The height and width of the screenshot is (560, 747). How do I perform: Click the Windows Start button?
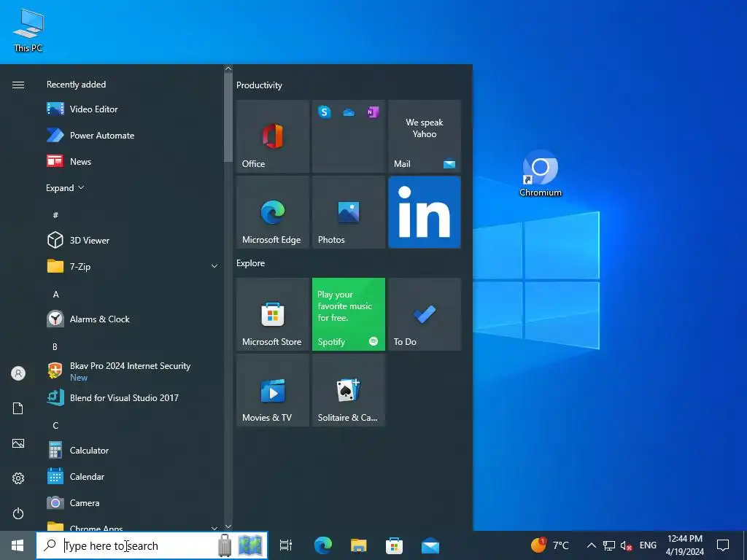(18, 545)
